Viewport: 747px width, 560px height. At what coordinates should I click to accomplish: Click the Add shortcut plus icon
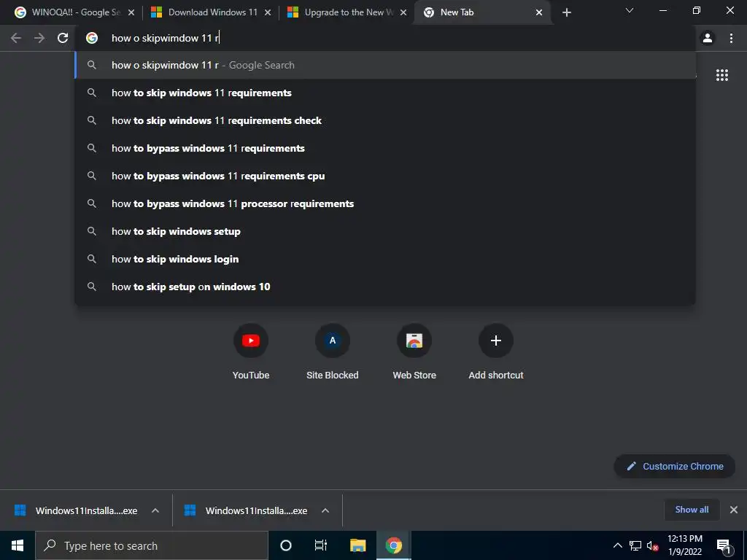[496, 341]
